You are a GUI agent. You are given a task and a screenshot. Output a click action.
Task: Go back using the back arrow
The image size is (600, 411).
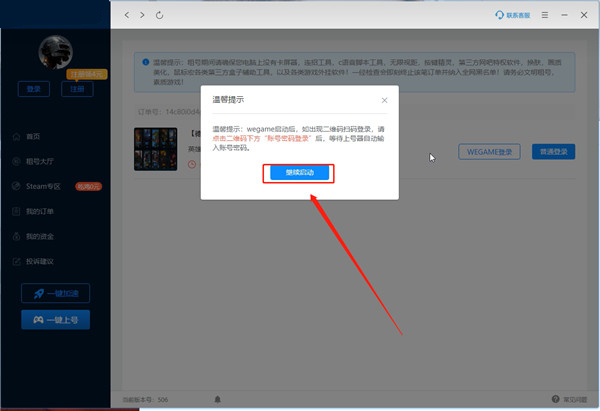[x=127, y=15]
